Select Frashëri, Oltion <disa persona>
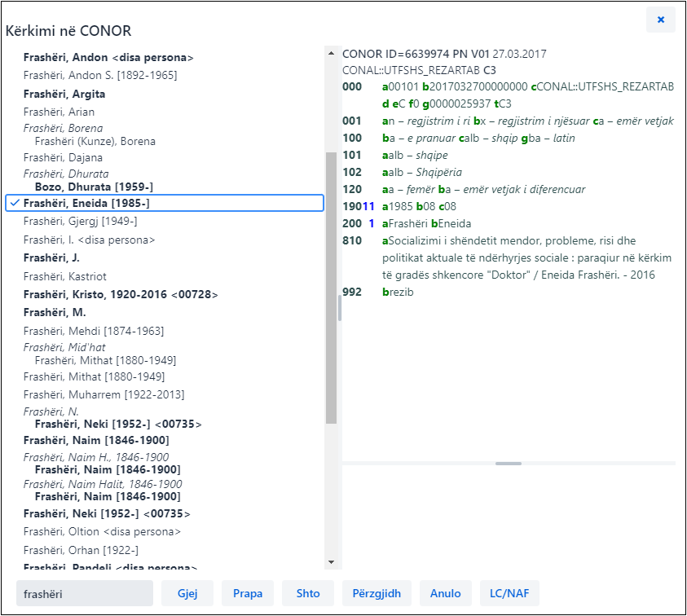 102,532
